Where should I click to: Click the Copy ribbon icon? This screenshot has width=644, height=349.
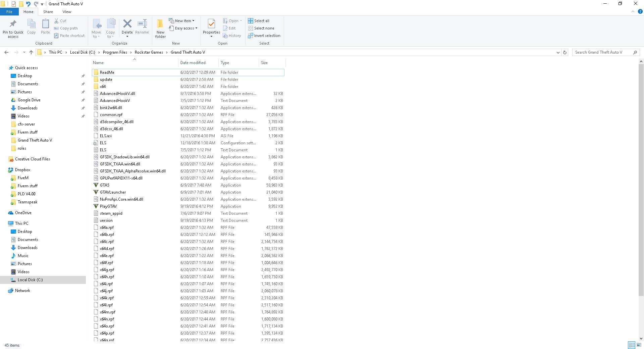click(x=31, y=27)
